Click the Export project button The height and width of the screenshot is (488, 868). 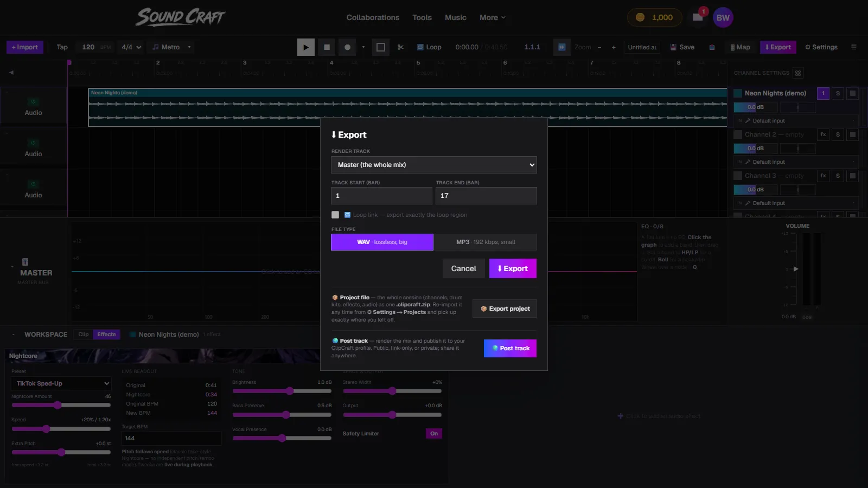pos(505,309)
